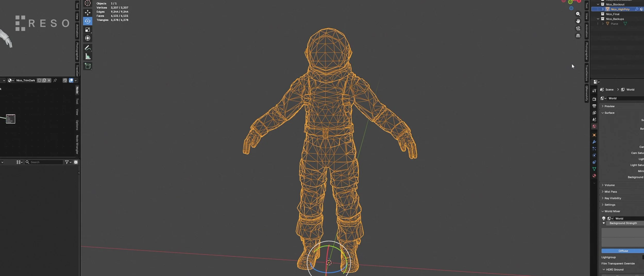Screen dimensions: 644x276
Task: Toggle asset browser settings gear icon
Action: [x=76, y=162]
